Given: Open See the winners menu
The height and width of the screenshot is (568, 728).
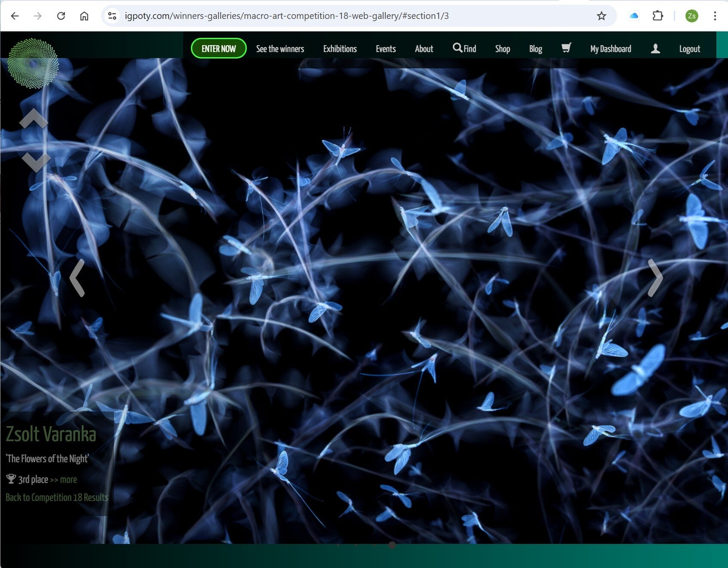Looking at the screenshot, I should pos(280,49).
